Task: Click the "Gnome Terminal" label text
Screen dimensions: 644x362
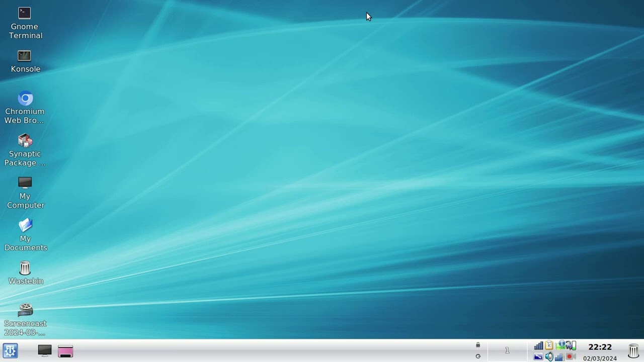Action: click(25, 31)
